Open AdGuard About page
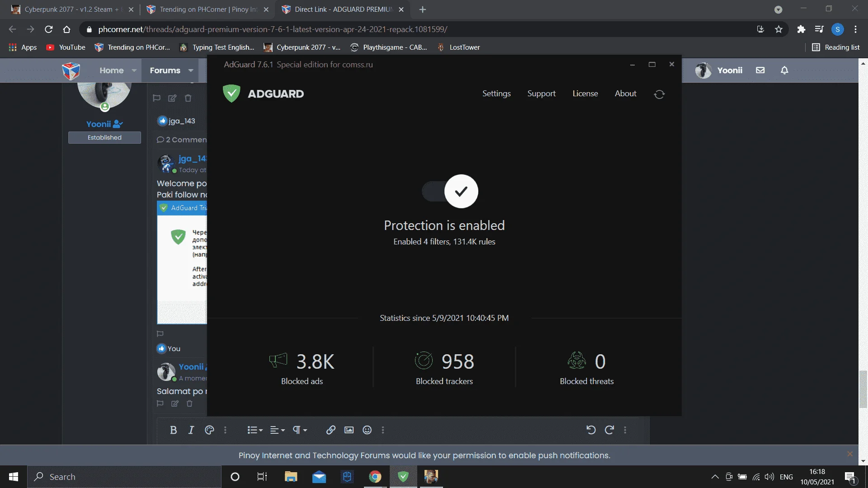This screenshot has height=488, width=868. click(x=625, y=94)
